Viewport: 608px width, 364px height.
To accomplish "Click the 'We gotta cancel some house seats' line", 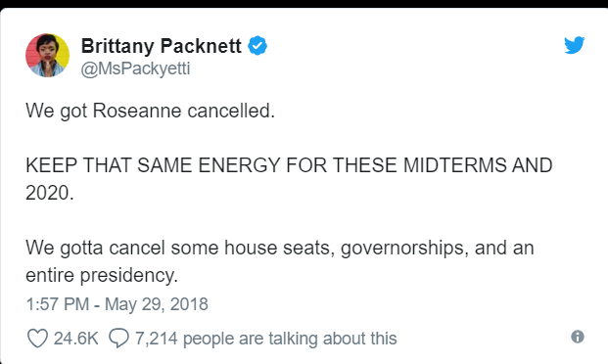I will coord(280,248).
